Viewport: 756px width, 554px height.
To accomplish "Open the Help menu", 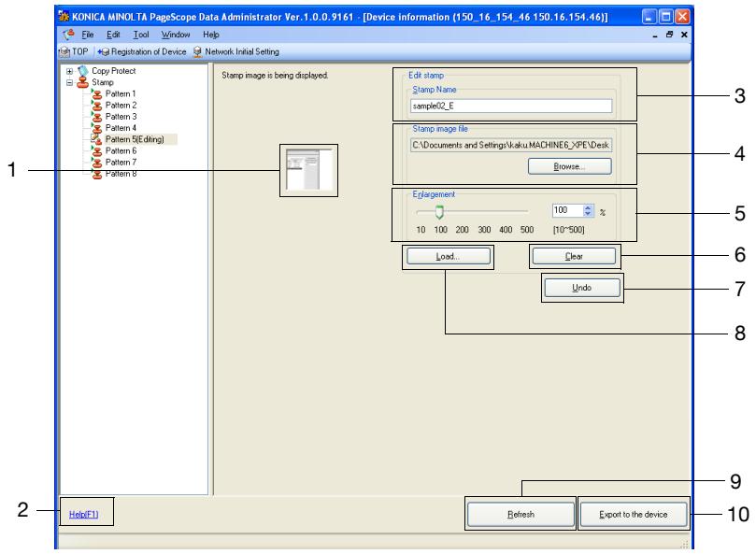I will [x=210, y=35].
